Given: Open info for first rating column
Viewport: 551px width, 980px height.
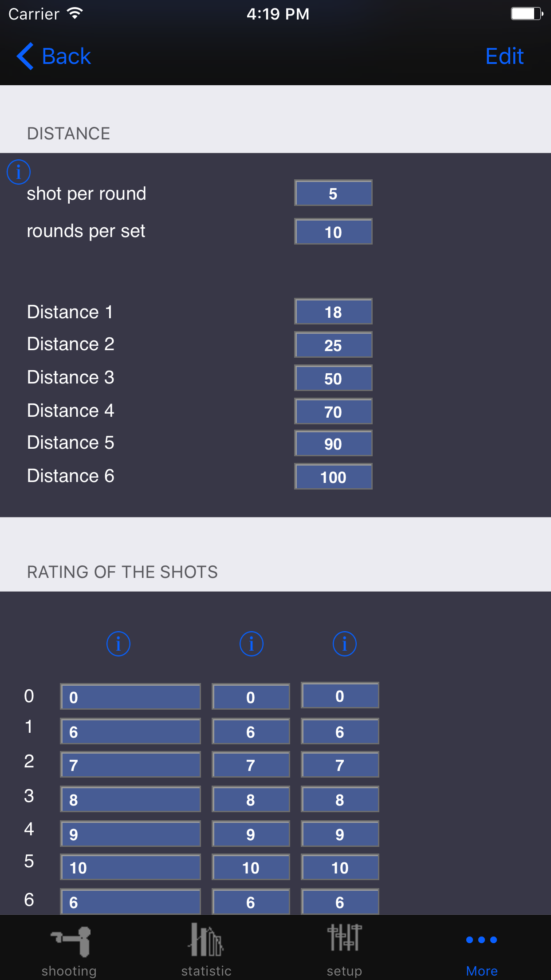Looking at the screenshot, I should tap(118, 644).
